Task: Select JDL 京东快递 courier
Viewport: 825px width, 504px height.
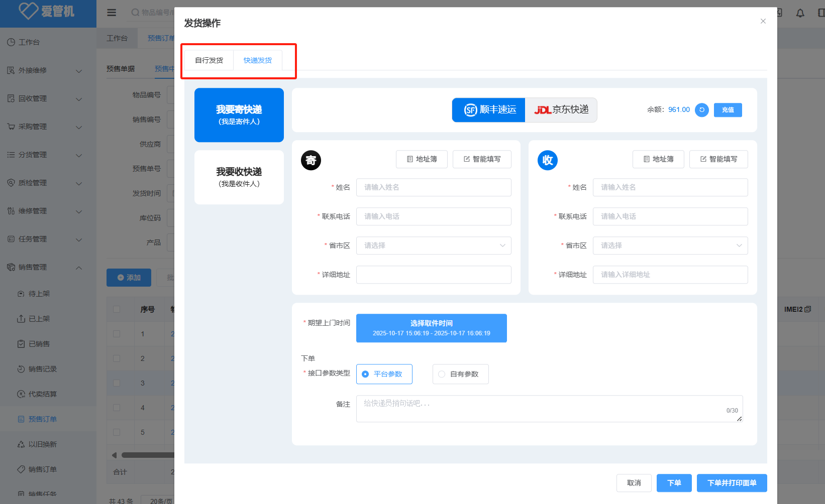Action: tap(561, 110)
